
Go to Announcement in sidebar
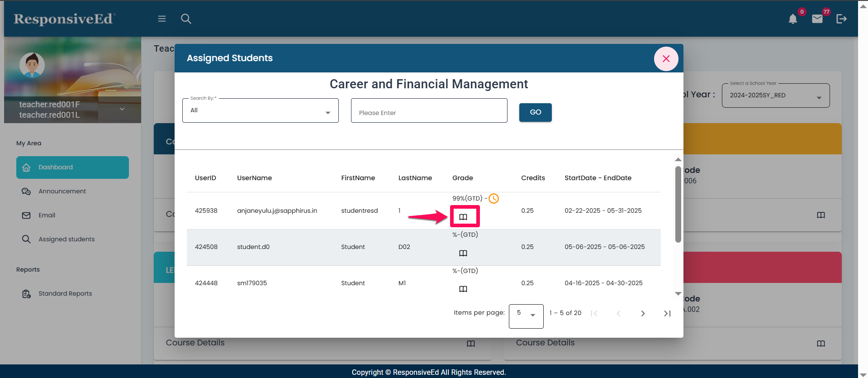62,191
